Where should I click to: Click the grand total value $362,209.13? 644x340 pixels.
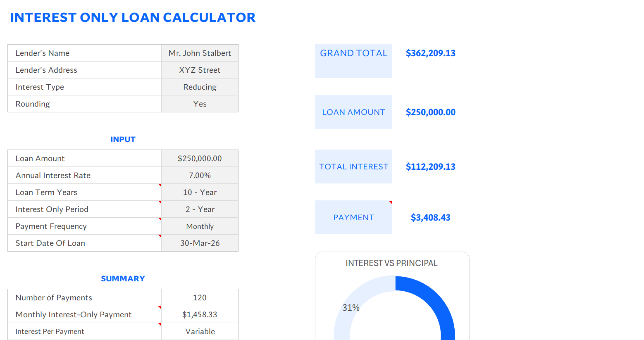pyautogui.click(x=430, y=53)
